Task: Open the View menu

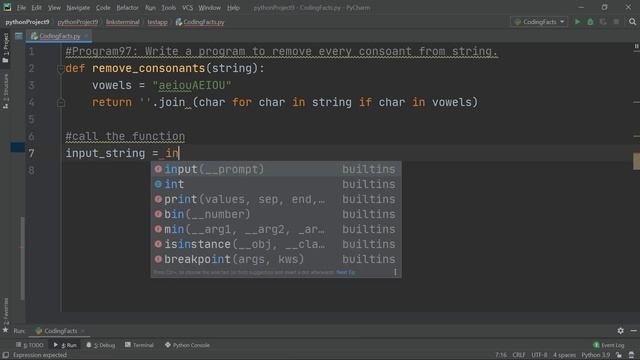Action: click(54, 8)
